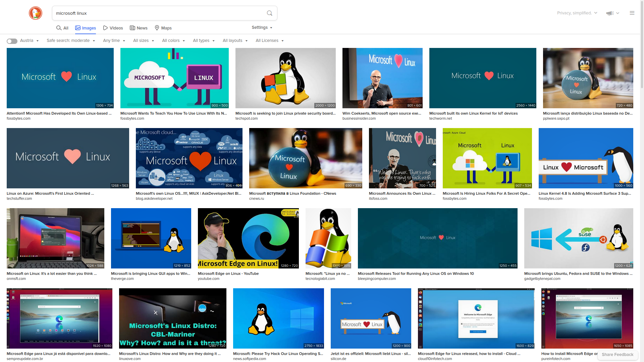Switch to the Videos tab
Viewport: 644px width, 362px height.
point(113,28)
